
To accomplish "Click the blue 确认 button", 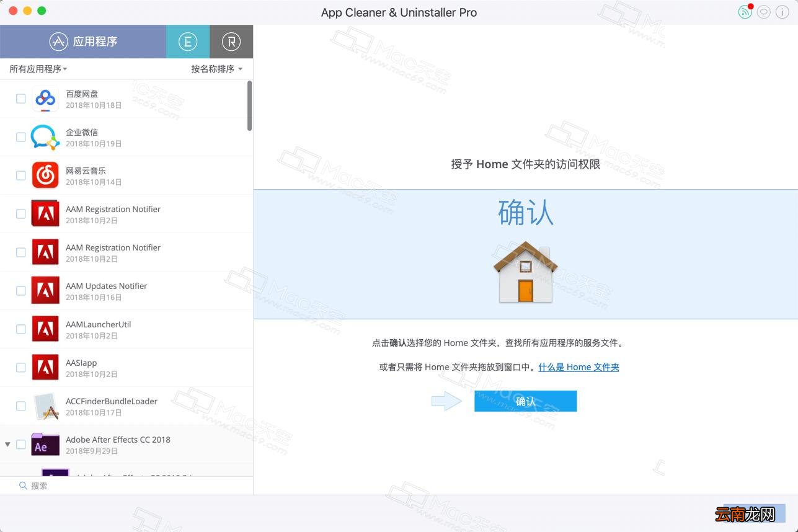I will (x=525, y=401).
